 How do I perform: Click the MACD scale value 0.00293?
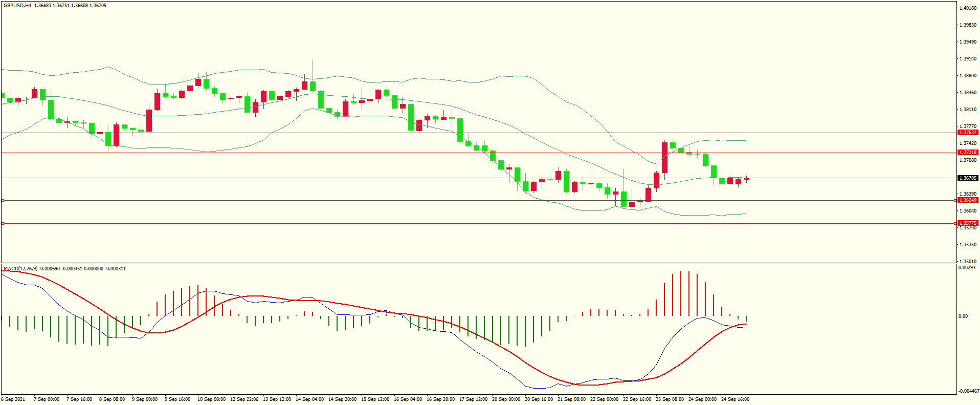[x=967, y=268]
